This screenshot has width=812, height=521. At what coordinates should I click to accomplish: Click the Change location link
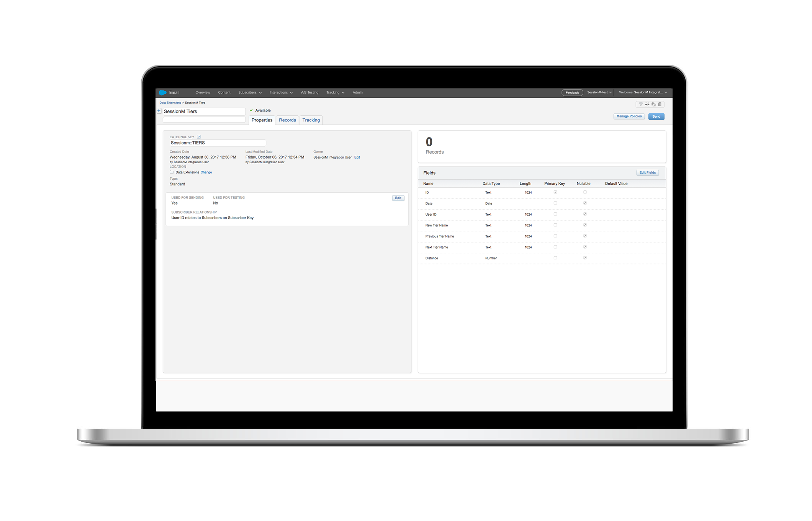[x=206, y=172]
